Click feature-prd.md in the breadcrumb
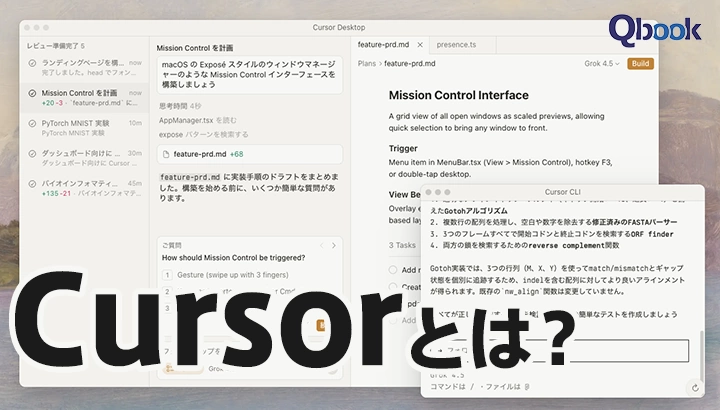Image resolution: width=720 pixels, height=410 pixels. pos(410,63)
